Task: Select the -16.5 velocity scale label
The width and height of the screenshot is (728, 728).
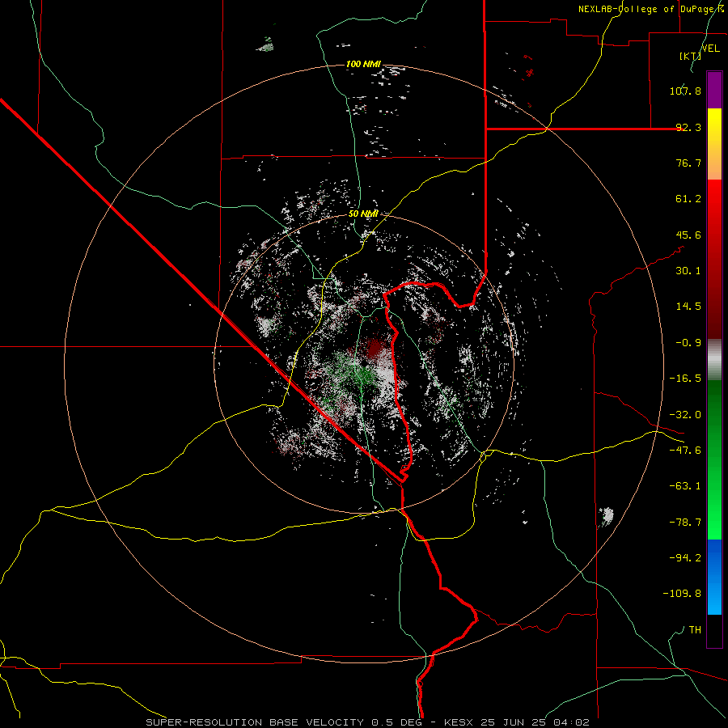Action: click(685, 379)
